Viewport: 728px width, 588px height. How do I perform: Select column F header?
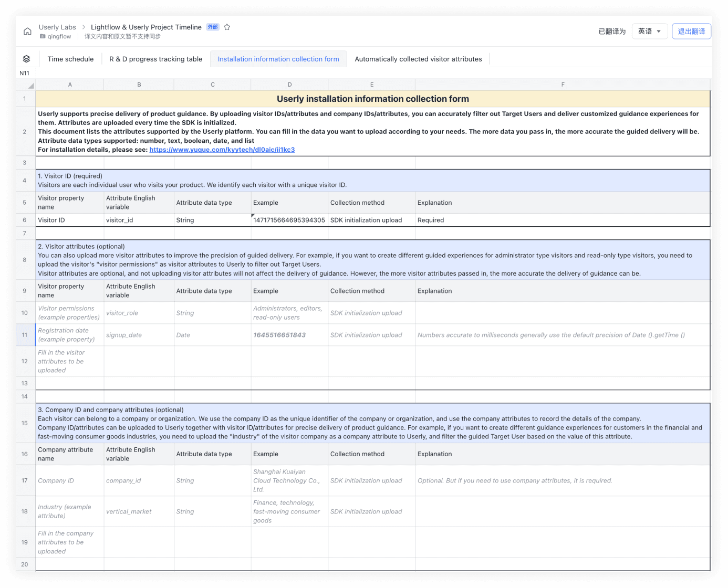pos(563,85)
